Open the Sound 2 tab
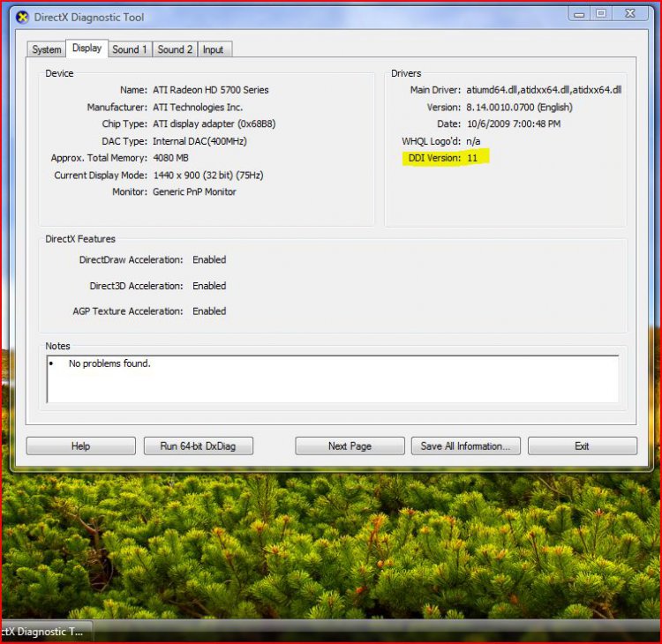 click(175, 49)
